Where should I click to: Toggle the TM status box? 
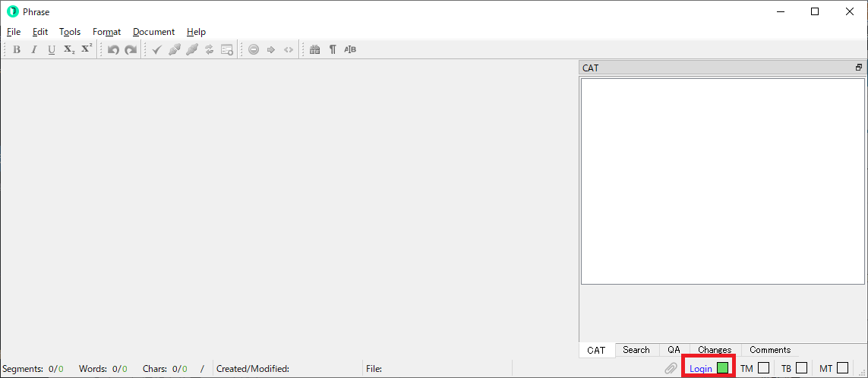click(x=763, y=368)
